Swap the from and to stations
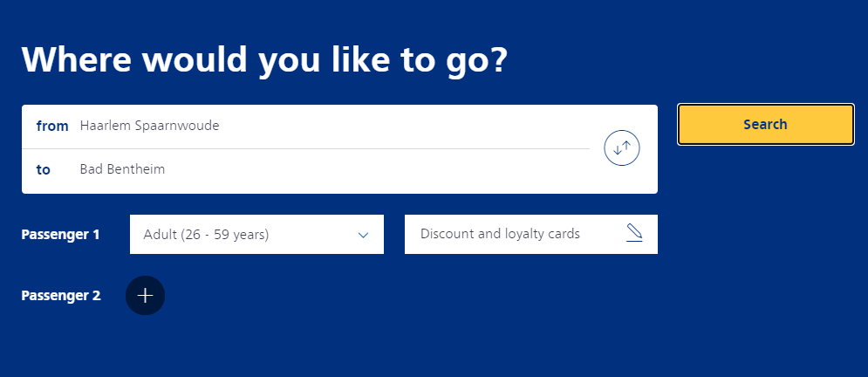The width and height of the screenshot is (868, 377). [x=622, y=148]
